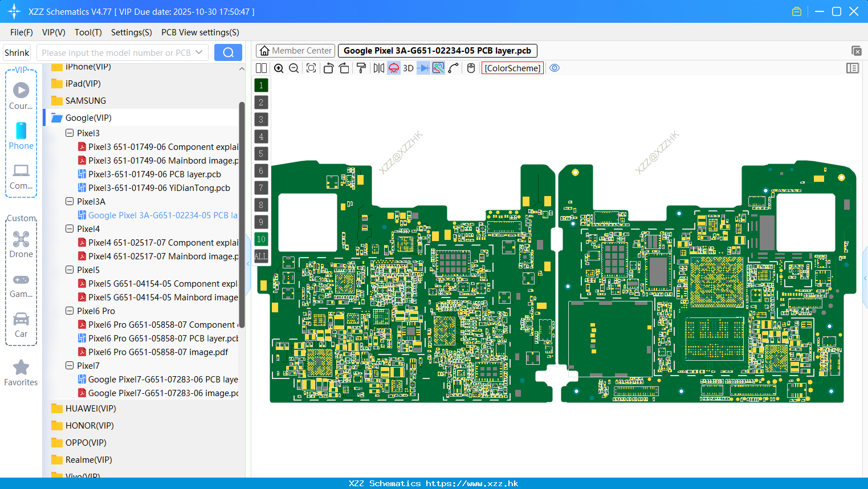The width and height of the screenshot is (868, 489).
Task: Open the Settings(S) menu
Action: [132, 32]
